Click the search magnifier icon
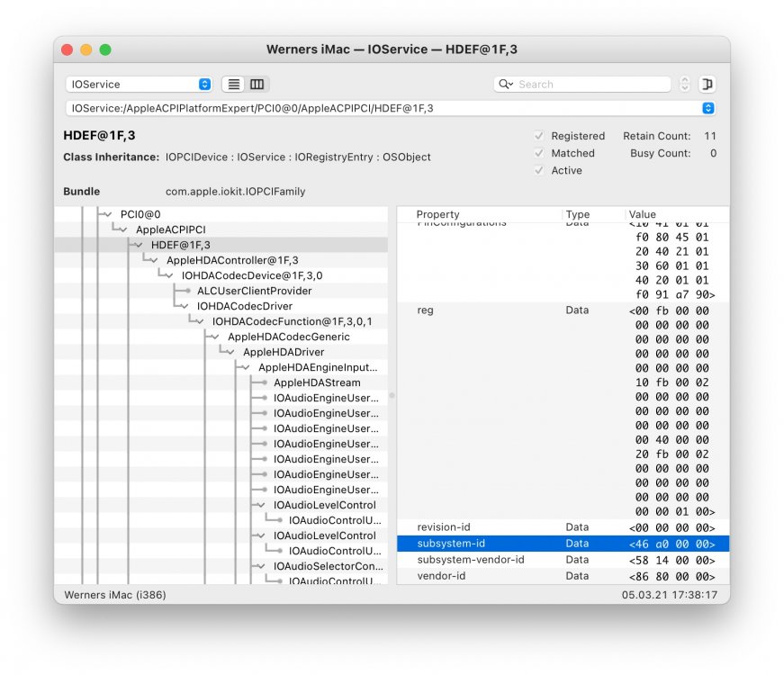This screenshot has width=784, height=675. pos(505,84)
